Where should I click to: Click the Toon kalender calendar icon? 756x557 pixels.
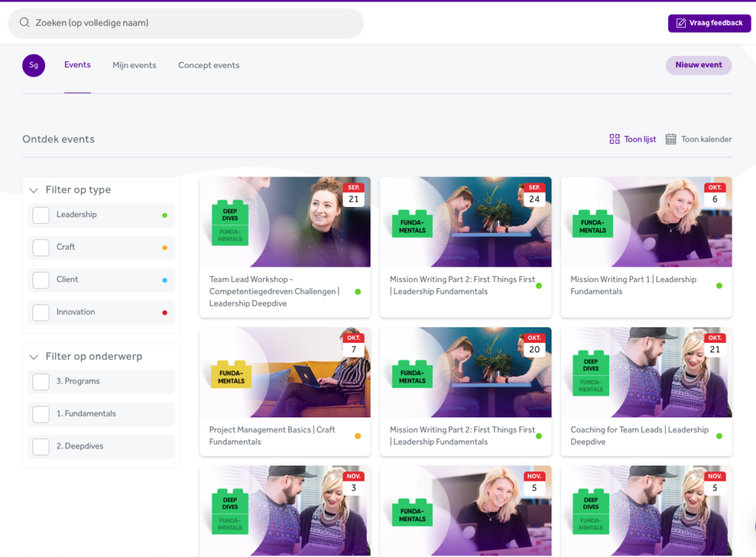(x=670, y=139)
